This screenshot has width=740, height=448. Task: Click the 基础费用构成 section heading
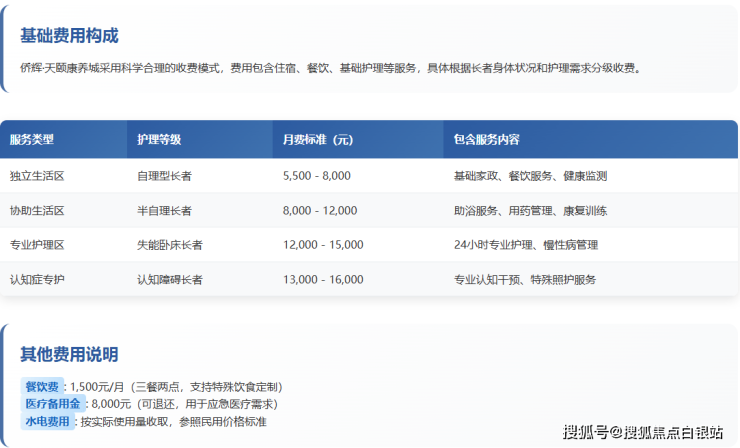[x=69, y=36]
